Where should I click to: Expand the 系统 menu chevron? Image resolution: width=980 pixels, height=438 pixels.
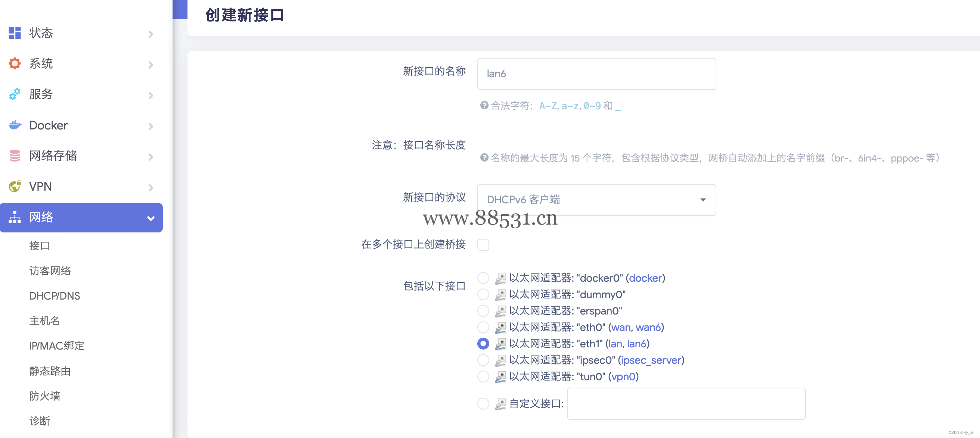tap(151, 65)
